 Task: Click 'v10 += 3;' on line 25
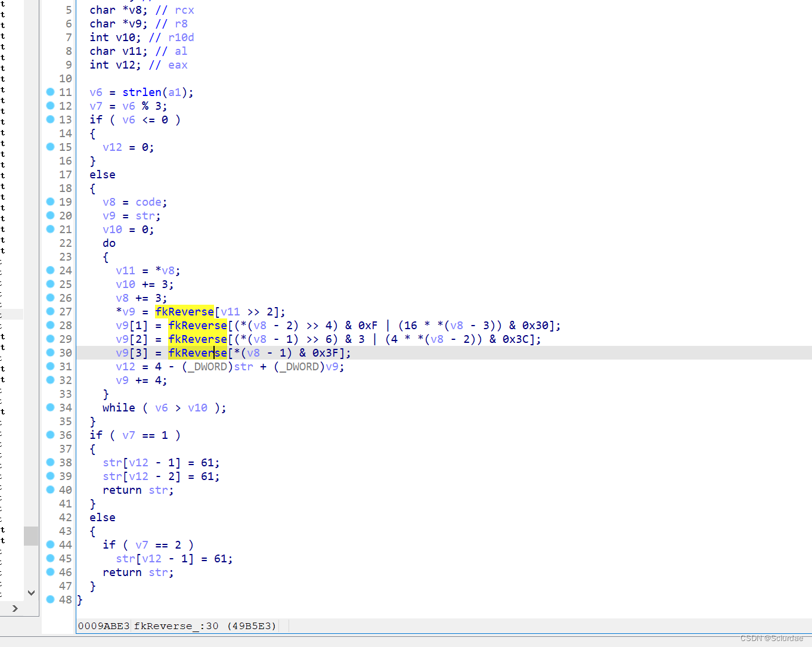tap(145, 284)
